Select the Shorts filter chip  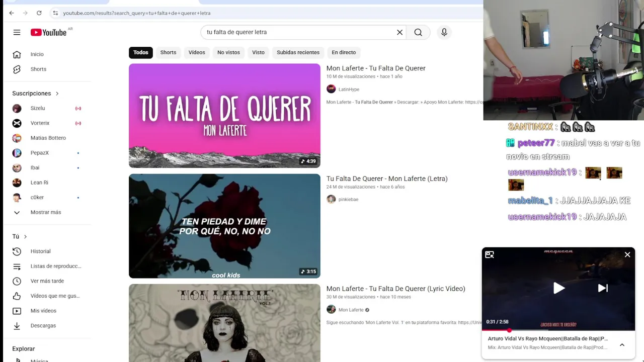click(x=168, y=52)
